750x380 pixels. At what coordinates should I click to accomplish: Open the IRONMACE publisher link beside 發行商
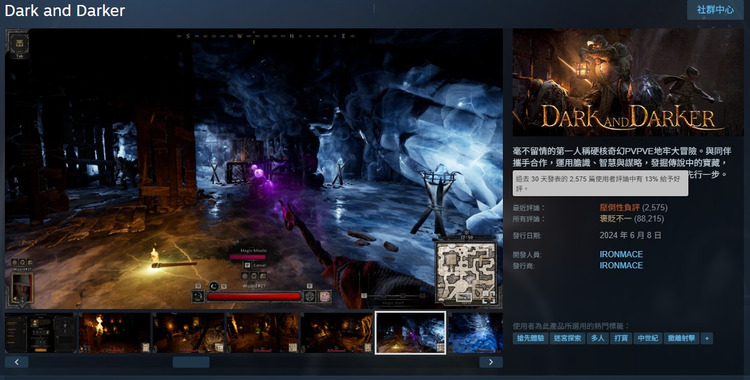point(621,265)
